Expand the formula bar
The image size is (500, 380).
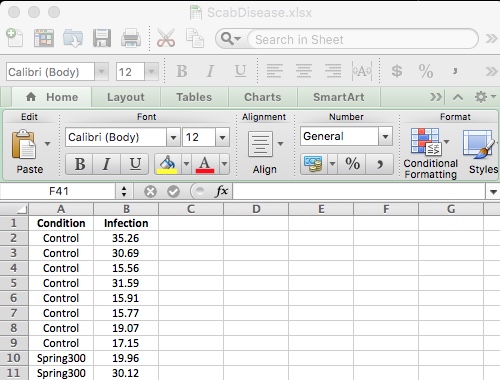point(493,192)
